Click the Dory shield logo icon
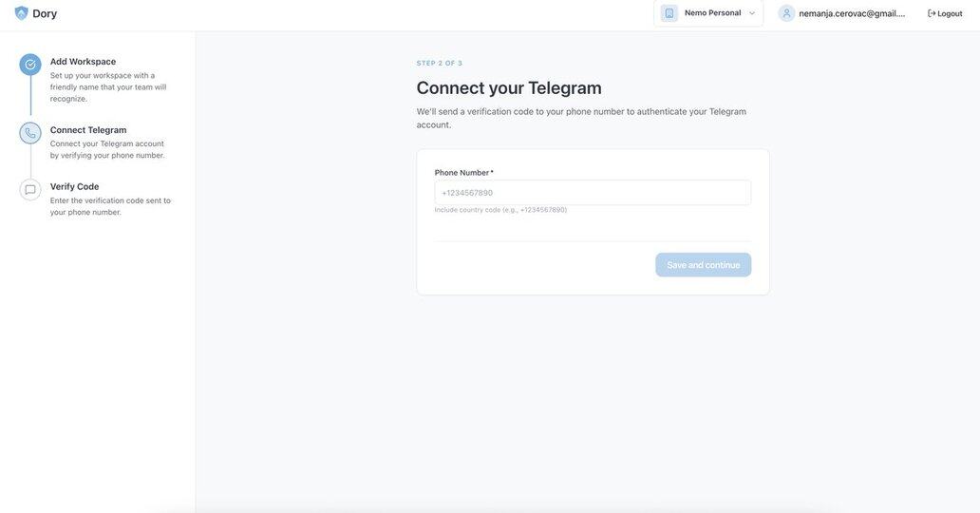980x513 pixels. 21,13
